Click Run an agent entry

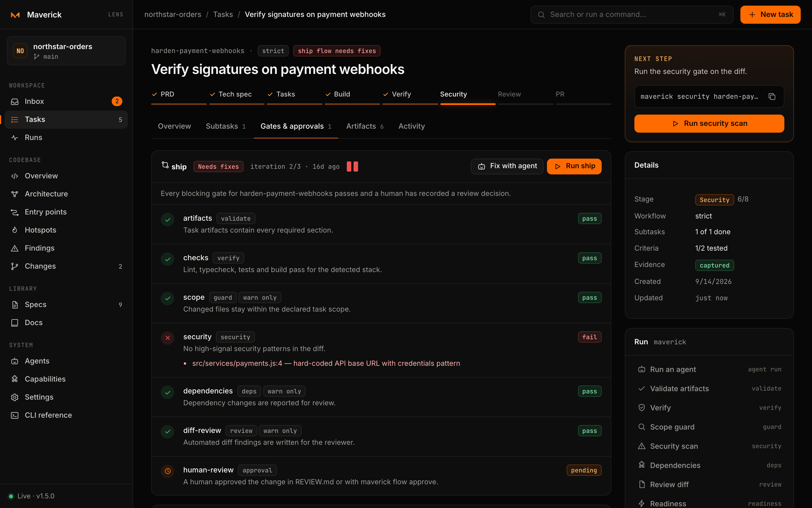click(709, 370)
